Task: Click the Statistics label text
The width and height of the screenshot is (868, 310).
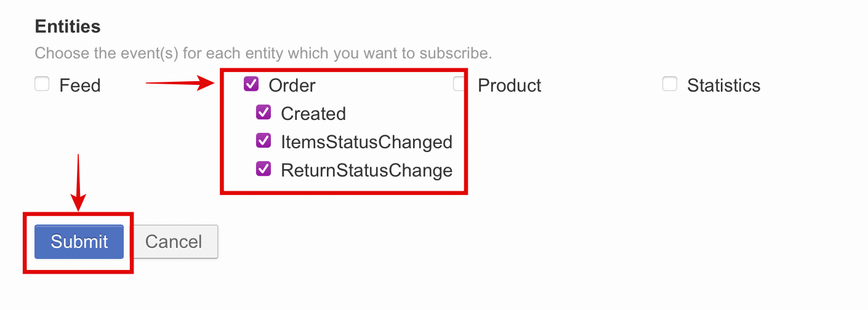Action: (x=723, y=85)
